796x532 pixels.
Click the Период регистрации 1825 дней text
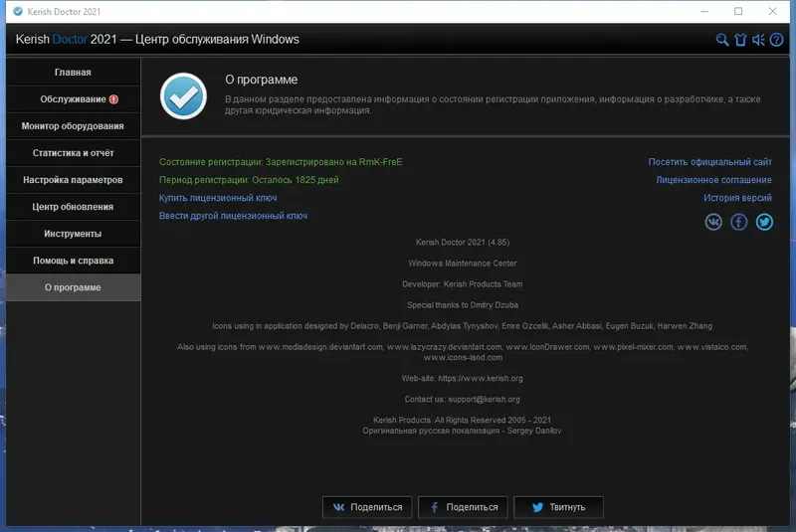point(249,180)
